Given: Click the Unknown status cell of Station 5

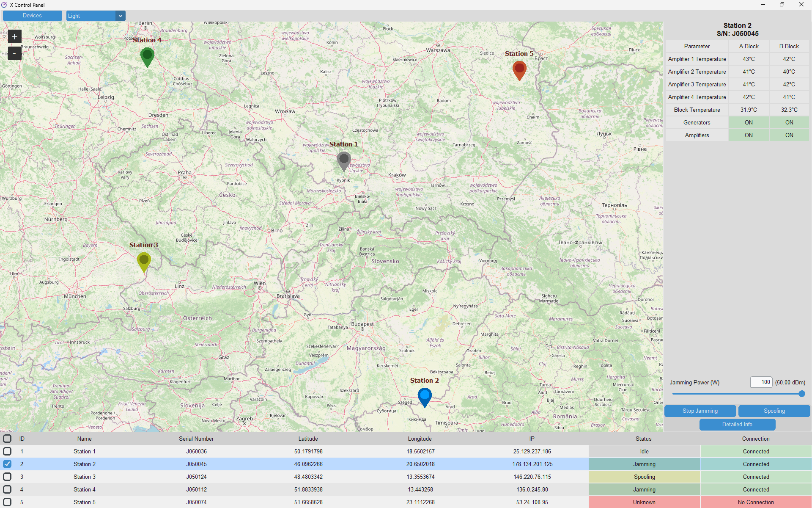Looking at the screenshot, I should 644,502.
